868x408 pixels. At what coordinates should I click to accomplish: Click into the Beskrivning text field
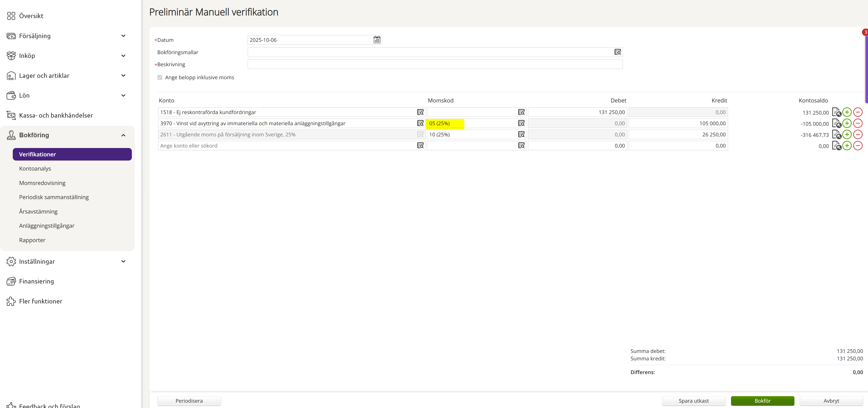point(435,64)
